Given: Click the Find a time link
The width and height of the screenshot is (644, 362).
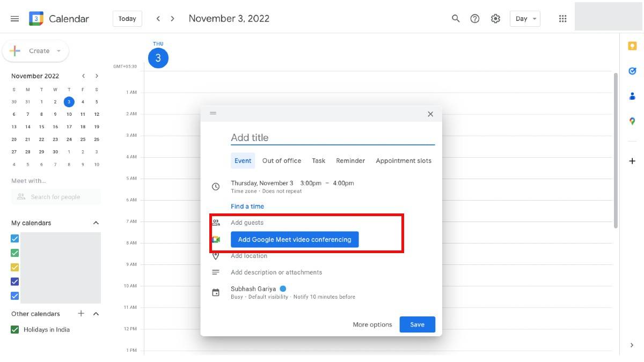Looking at the screenshot, I should [247, 206].
